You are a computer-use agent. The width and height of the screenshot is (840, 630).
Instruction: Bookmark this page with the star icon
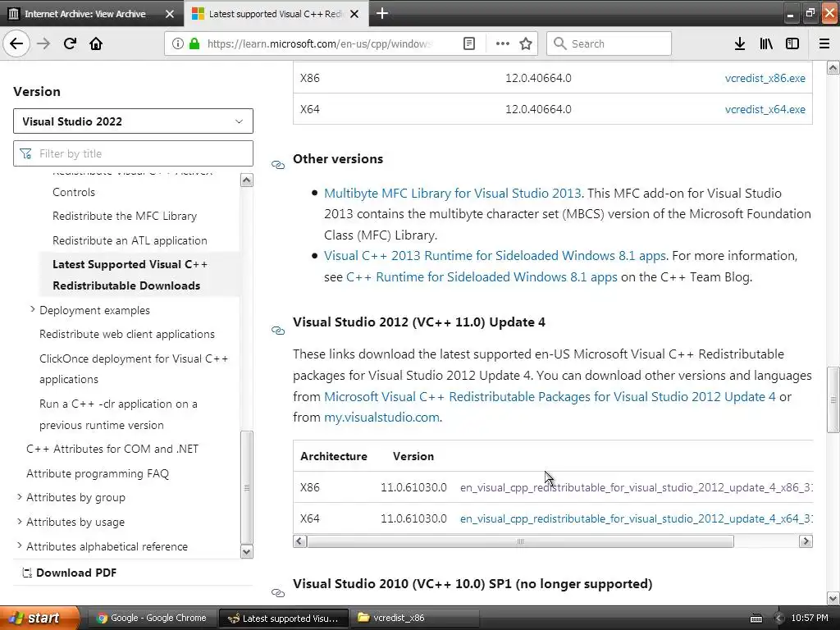tap(526, 44)
